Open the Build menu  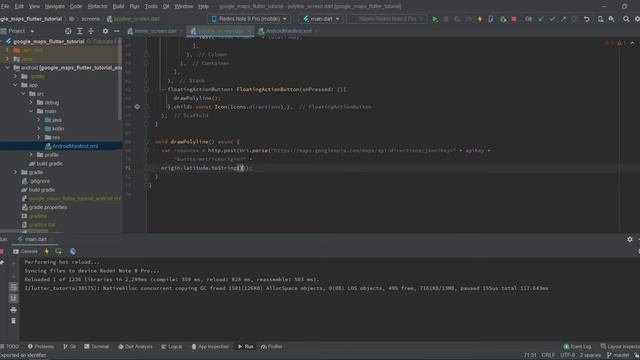118,6
